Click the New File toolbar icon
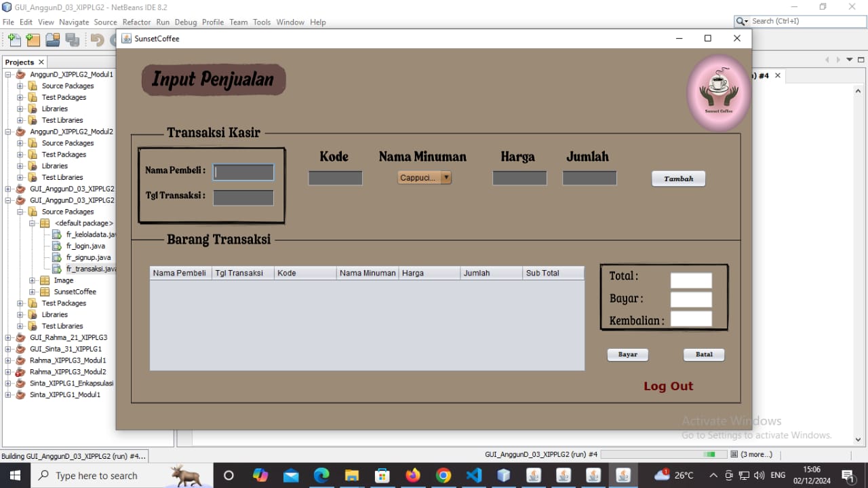868x488 pixels. click(x=14, y=40)
